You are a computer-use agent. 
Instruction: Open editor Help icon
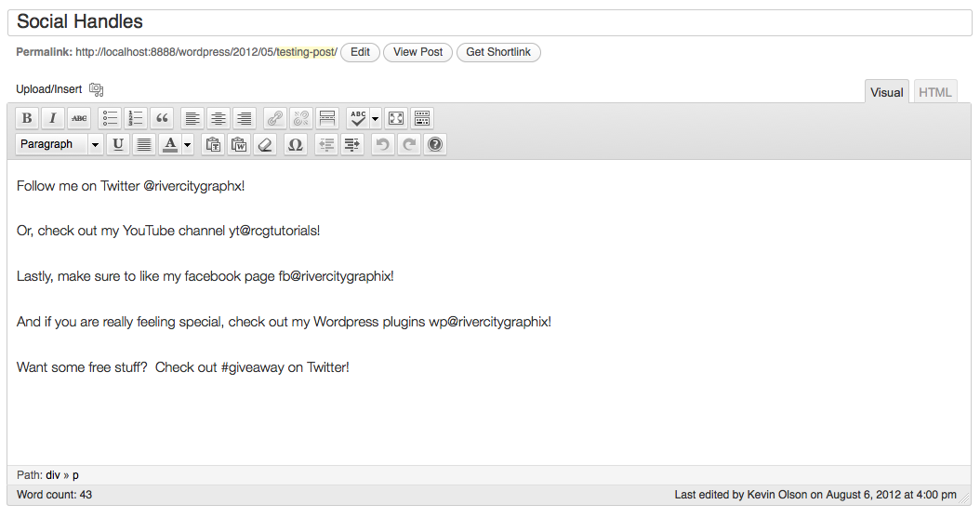pyautogui.click(x=434, y=144)
